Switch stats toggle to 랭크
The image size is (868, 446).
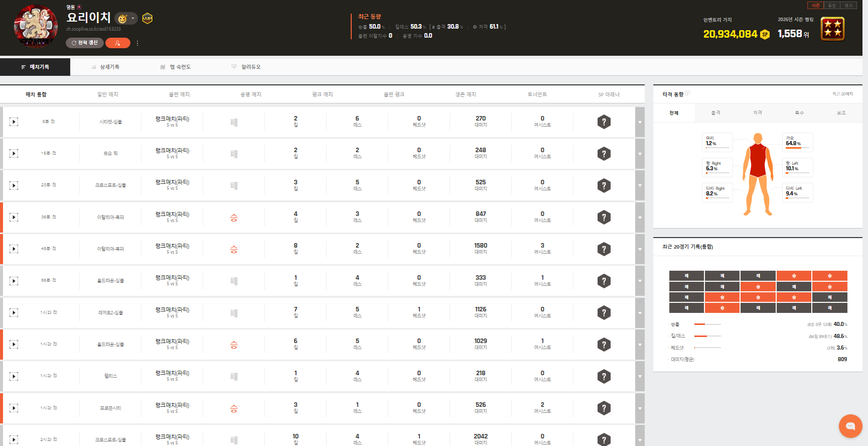(848, 6)
